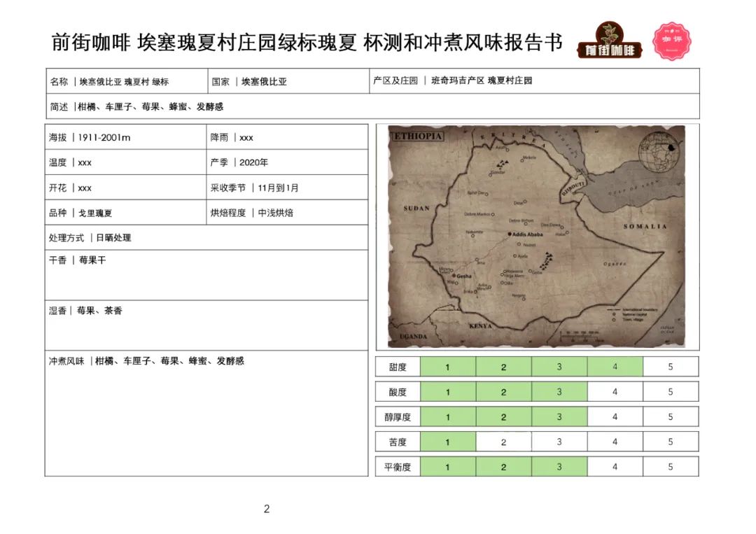This screenshot has width=756, height=534.
Task: Select score 1 in the 醇厚度 row
Action: coord(448,417)
